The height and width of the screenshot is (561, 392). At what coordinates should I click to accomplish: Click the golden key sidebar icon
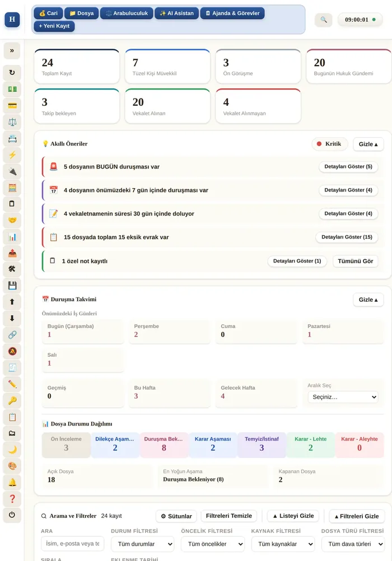(x=12, y=401)
